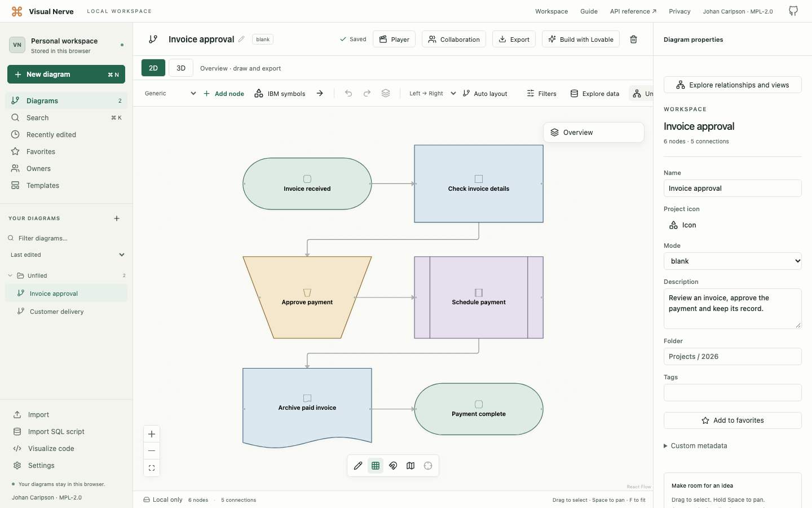The image size is (812, 508).
Task: Open the Guide page
Action: [589, 11]
